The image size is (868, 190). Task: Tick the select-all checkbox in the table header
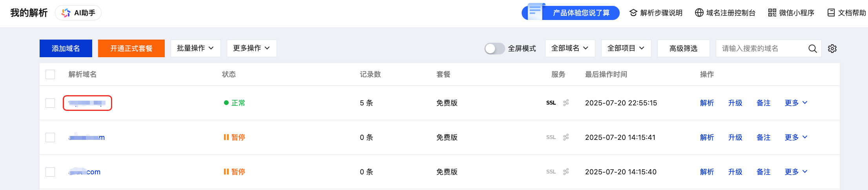[x=50, y=74]
